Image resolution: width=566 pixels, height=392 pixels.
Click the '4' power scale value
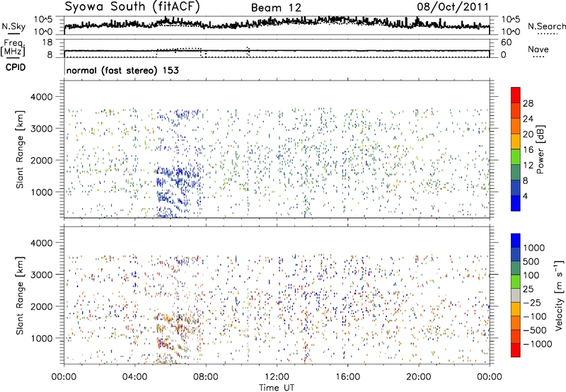click(x=525, y=197)
